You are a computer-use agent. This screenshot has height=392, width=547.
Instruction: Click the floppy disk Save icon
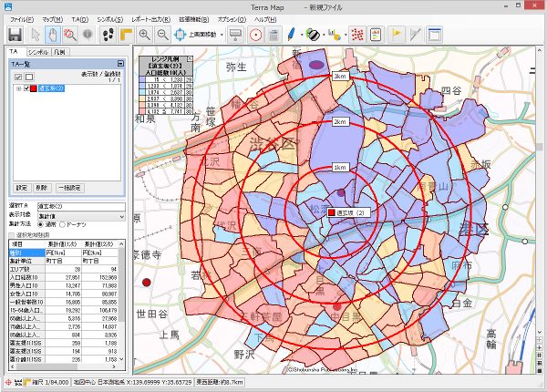point(15,35)
